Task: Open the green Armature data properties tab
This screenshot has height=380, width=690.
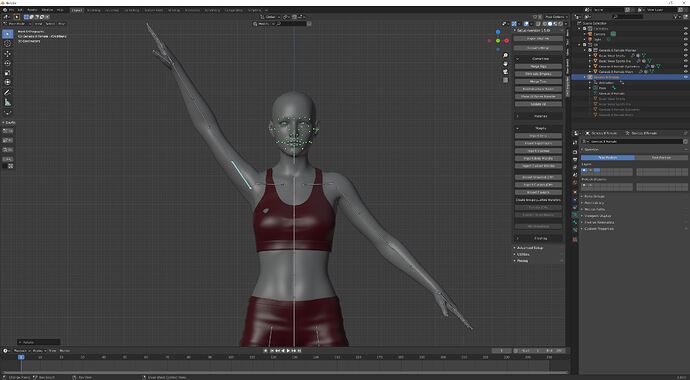Action: 575,215
